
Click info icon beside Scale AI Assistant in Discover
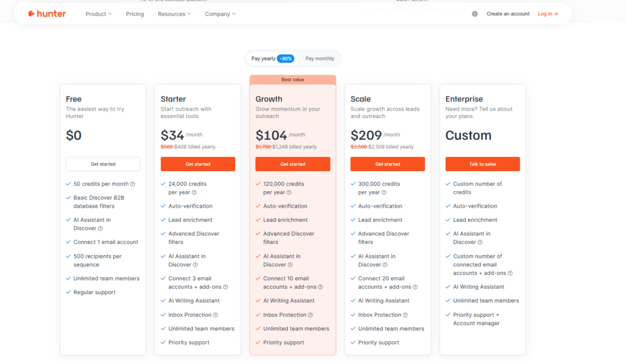point(385,264)
